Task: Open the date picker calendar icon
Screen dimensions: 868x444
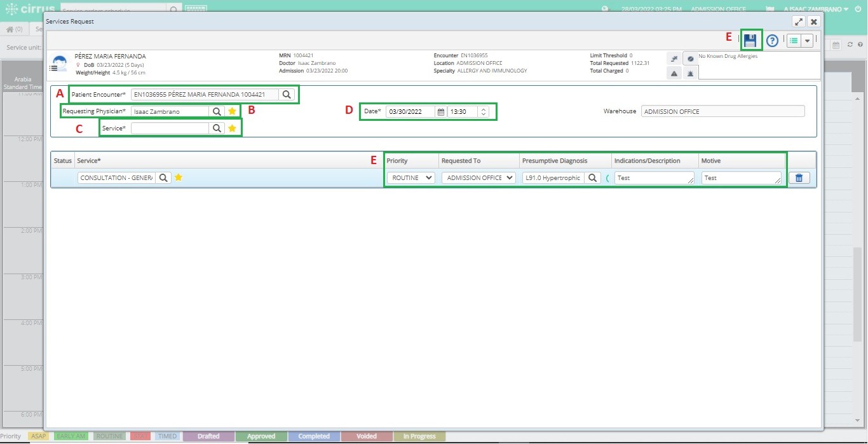Action: point(440,112)
